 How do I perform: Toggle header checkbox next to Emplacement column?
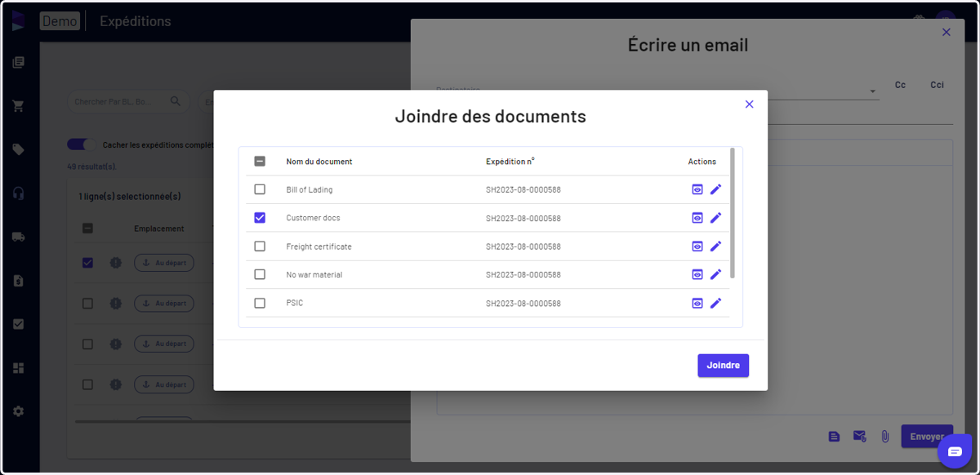click(x=87, y=229)
